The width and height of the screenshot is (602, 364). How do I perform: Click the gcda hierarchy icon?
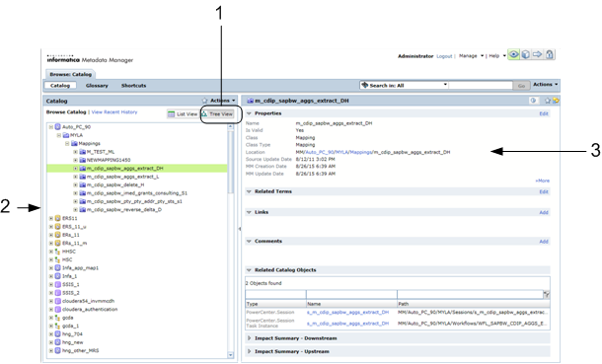click(x=58, y=318)
